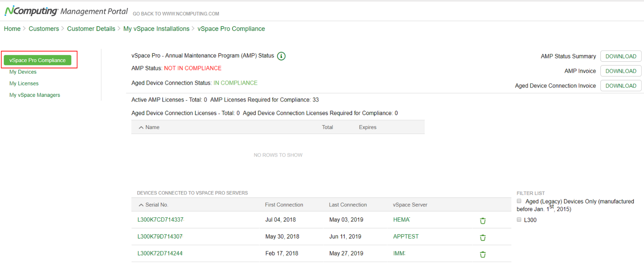Viewport: 644px width, 263px height.
Task: Open vSpace server HEMA link
Action: pos(401,220)
